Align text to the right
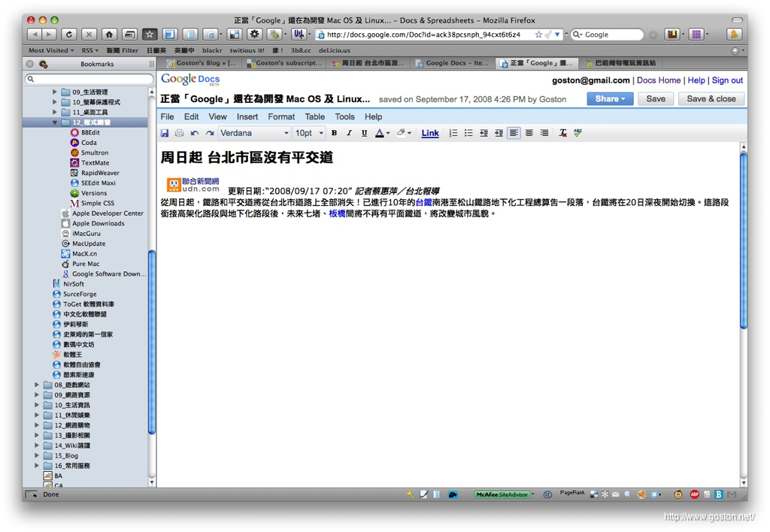Screen dimensions: 770x532 [544, 133]
